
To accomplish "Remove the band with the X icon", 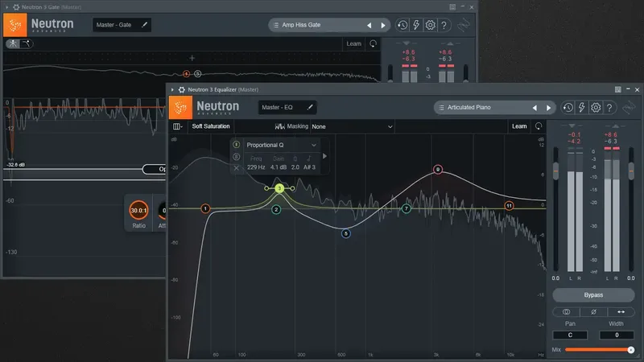I will pyautogui.click(x=236, y=167).
